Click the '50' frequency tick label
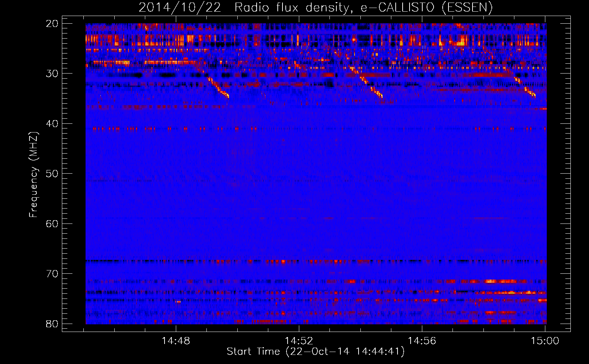The height and width of the screenshot is (364, 589). click(x=52, y=174)
